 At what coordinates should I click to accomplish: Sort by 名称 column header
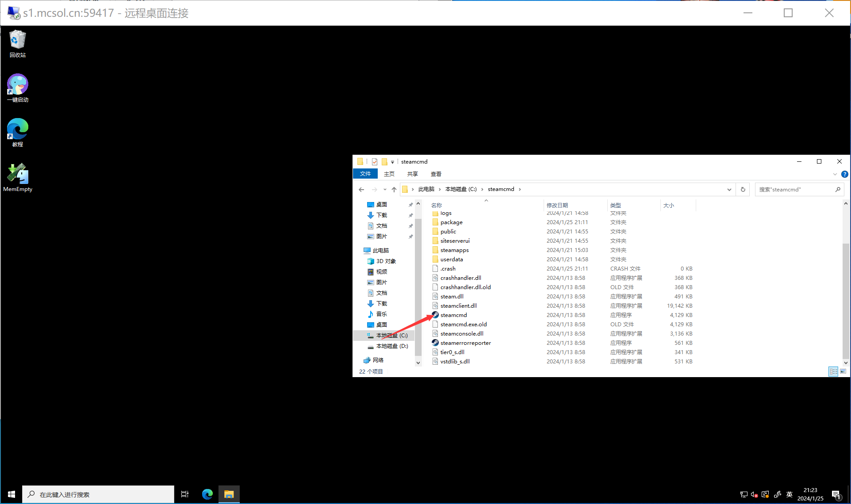(486, 205)
